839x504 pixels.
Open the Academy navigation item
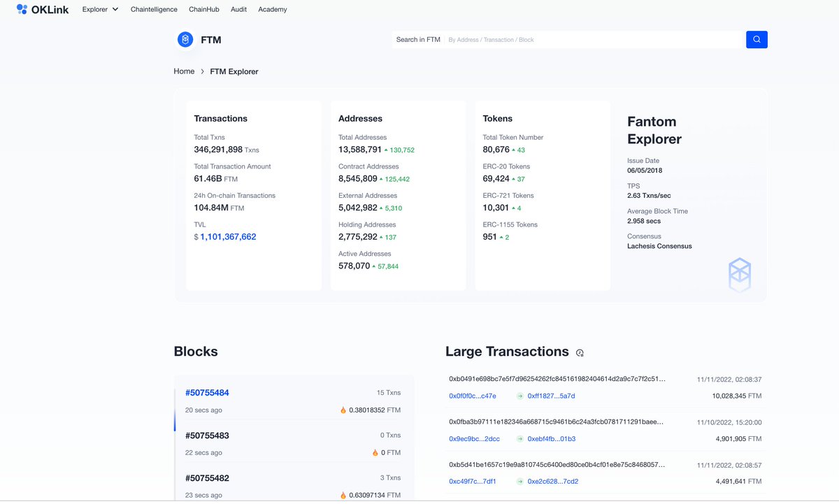coord(273,9)
